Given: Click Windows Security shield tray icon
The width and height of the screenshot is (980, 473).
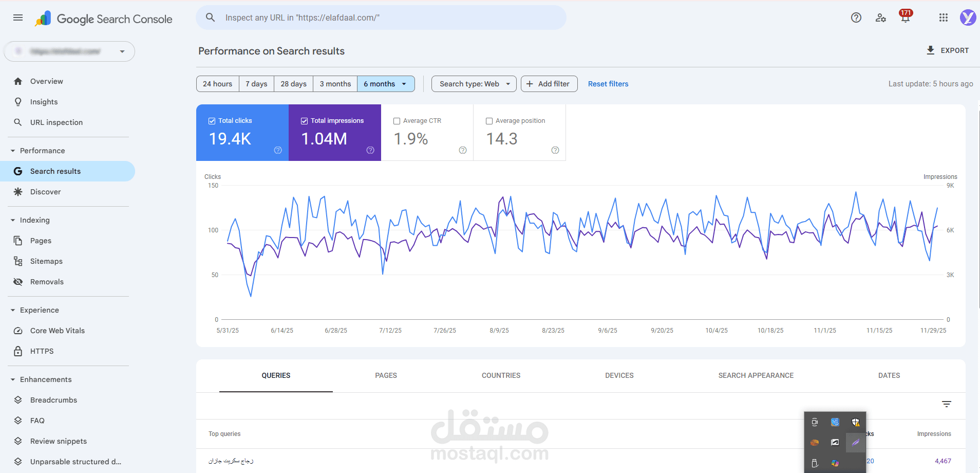Looking at the screenshot, I should tap(856, 422).
